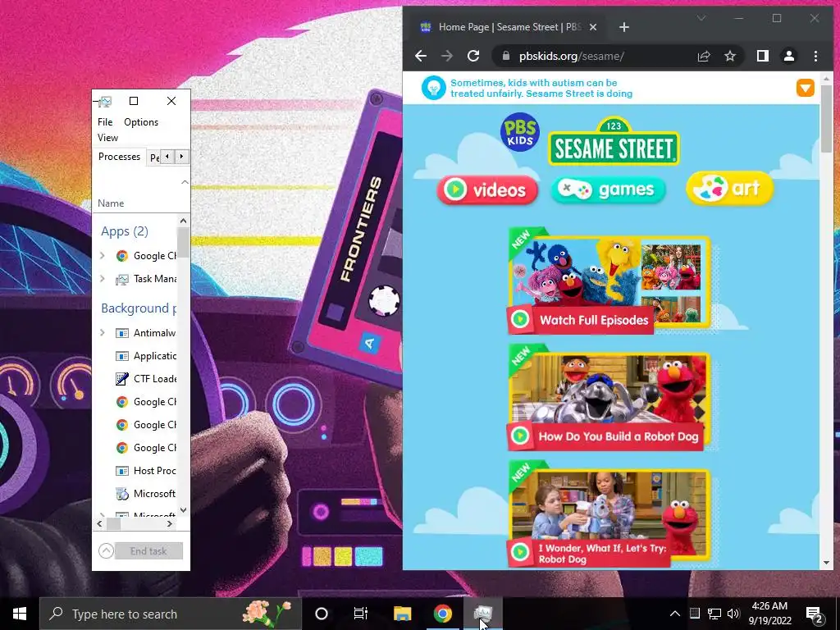Click Task Manager icon on taskbar

[x=482, y=614]
